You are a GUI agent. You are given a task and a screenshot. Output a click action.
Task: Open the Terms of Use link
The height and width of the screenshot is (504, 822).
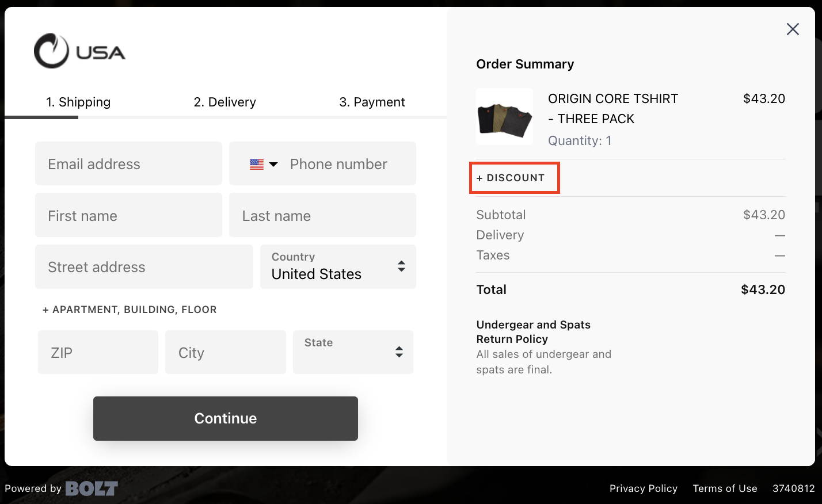[725, 488]
